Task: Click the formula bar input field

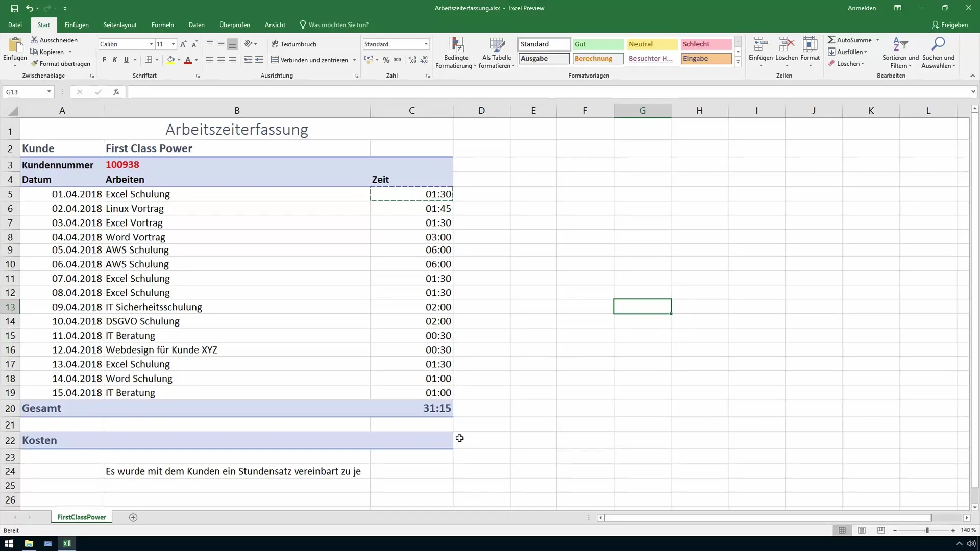Action: click(548, 92)
